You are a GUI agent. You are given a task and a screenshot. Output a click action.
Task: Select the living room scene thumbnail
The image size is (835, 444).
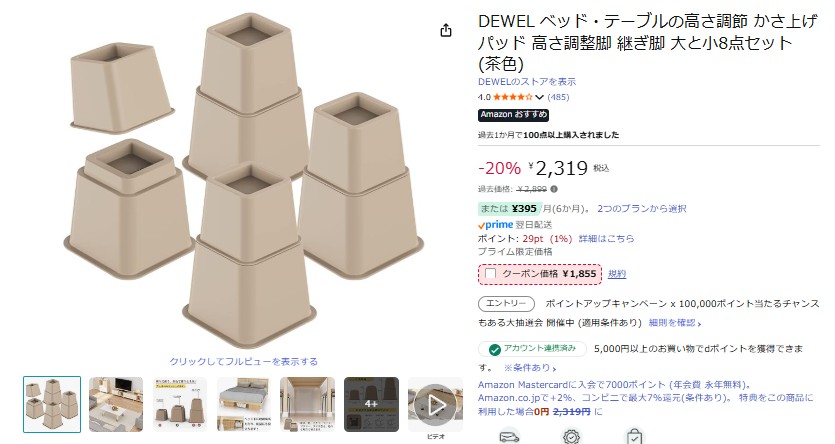pyautogui.click(x=116, y=405)
